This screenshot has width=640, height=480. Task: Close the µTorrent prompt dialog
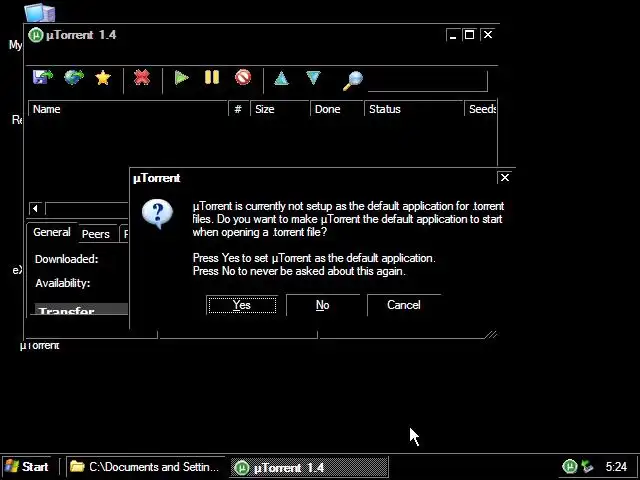(x=505, y=178)
